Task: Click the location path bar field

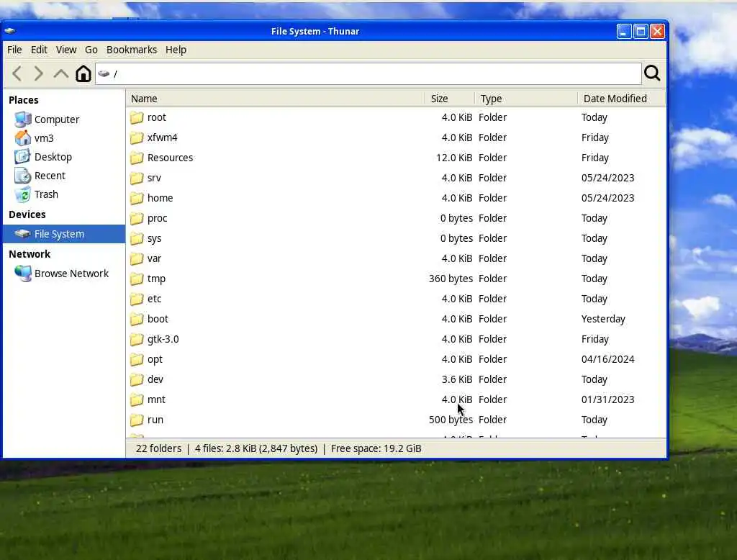Action: tap(368, 74)
